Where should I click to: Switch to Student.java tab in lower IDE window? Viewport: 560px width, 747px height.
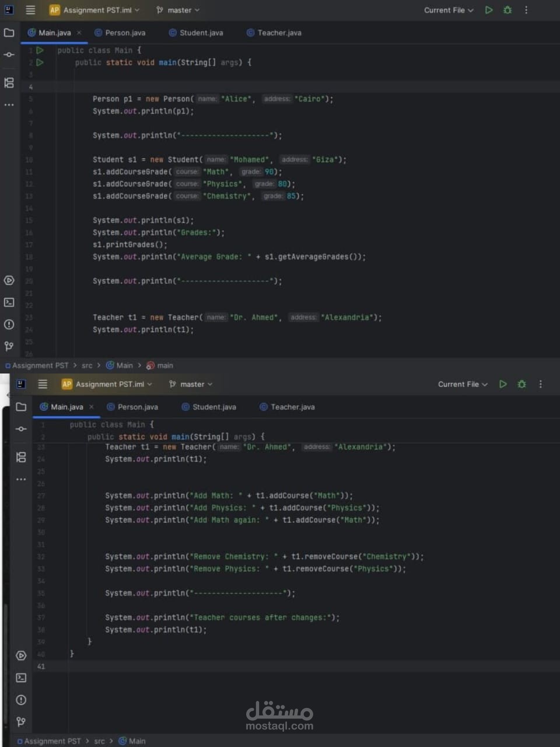(x=209, y=407)
